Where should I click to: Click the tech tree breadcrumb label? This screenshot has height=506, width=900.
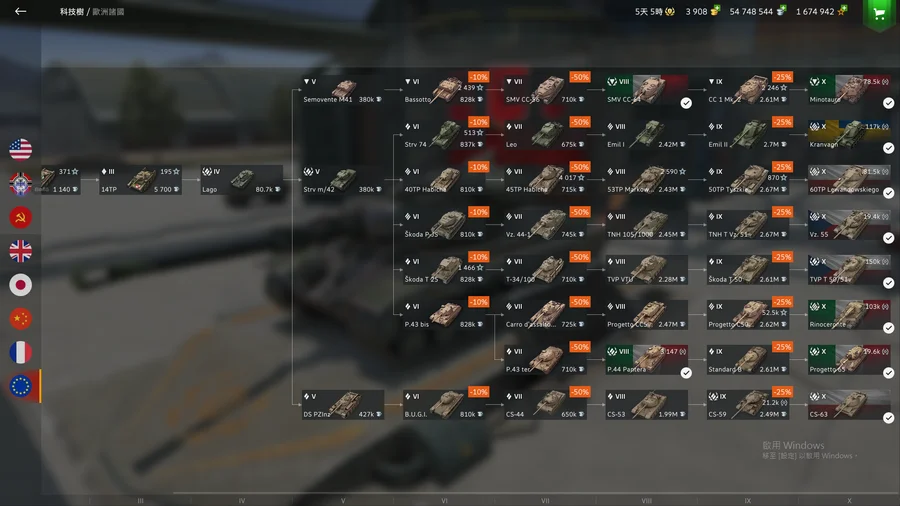[92, 11]
